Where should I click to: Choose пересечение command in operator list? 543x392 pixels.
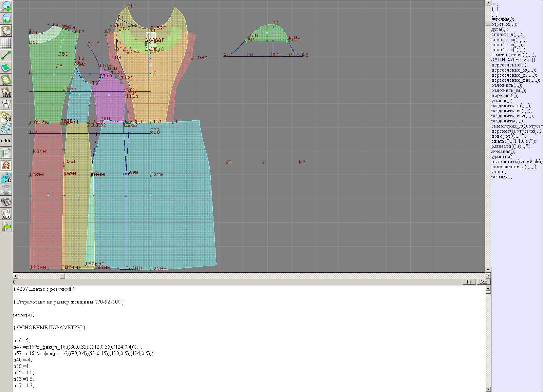tap(509, 65)
